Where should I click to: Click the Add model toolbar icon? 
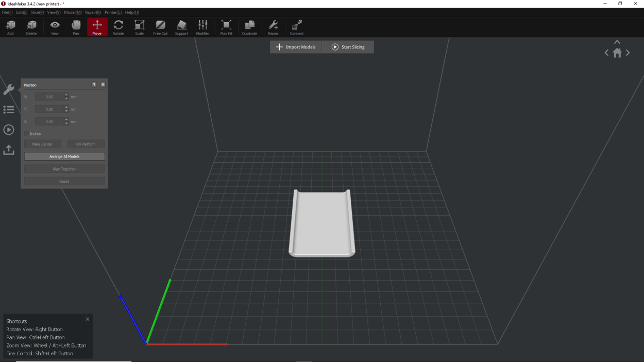tap(10, 27)
